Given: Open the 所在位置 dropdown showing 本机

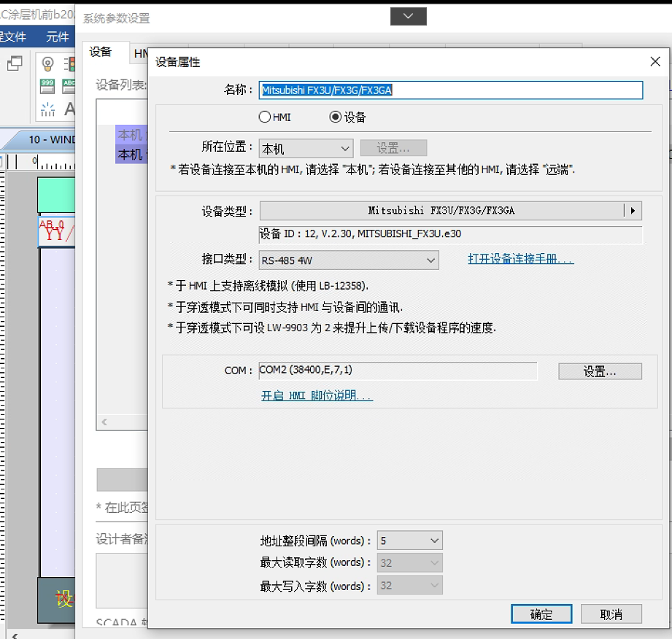Looking at the screenshot, I should [306, 149].
